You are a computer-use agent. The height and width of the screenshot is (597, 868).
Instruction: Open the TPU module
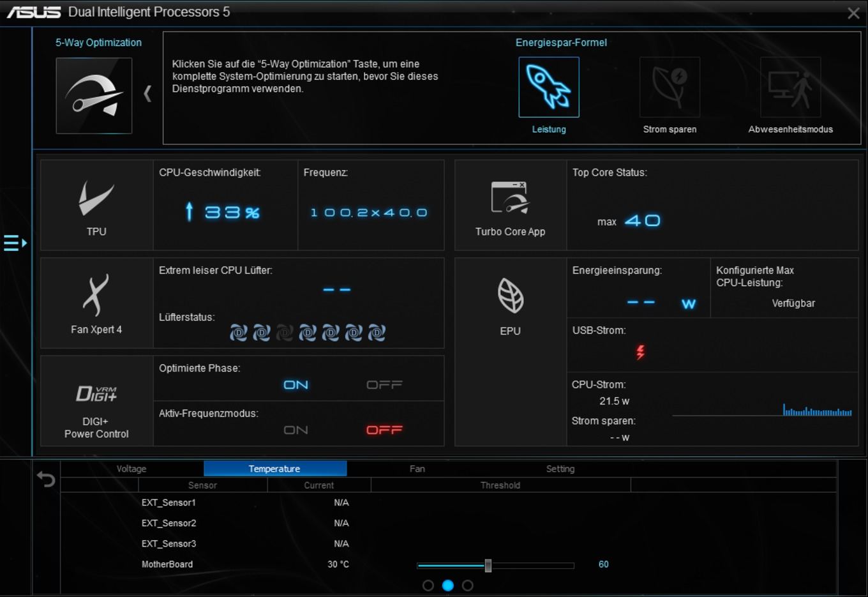pyautogui.click(x=96, y=205)
